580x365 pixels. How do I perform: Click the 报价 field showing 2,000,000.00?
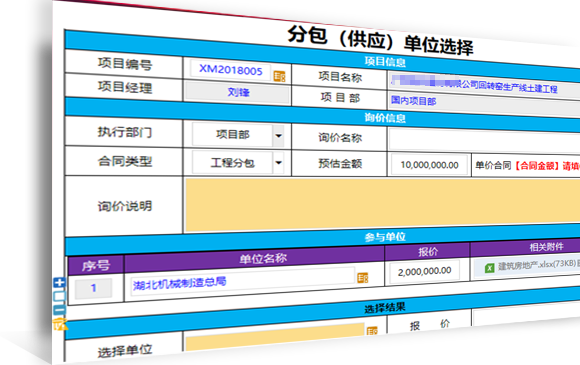tap(425, 271)
